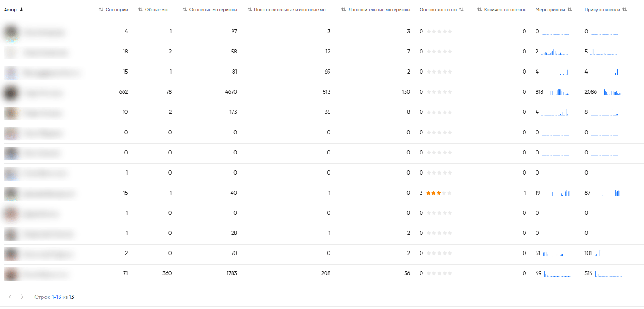This screenshot has width=644, height=309.
Task: Click the sort arrow next to Автор
Action: pos(22,10)
